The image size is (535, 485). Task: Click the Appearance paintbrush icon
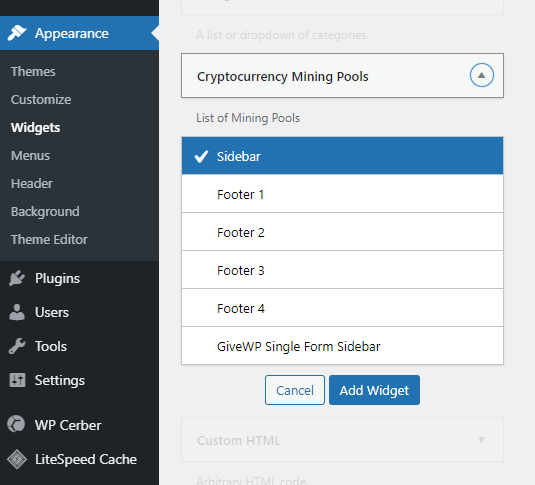click(x=17, y=33)
